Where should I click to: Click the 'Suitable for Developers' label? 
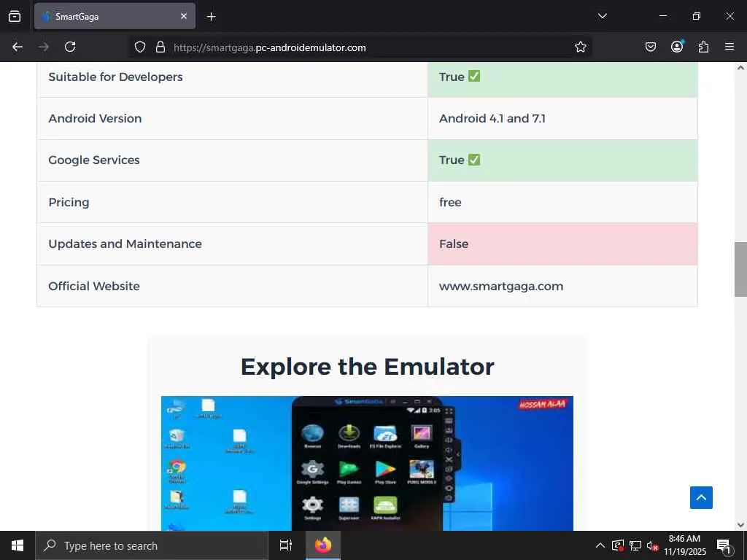pos(115,77)
